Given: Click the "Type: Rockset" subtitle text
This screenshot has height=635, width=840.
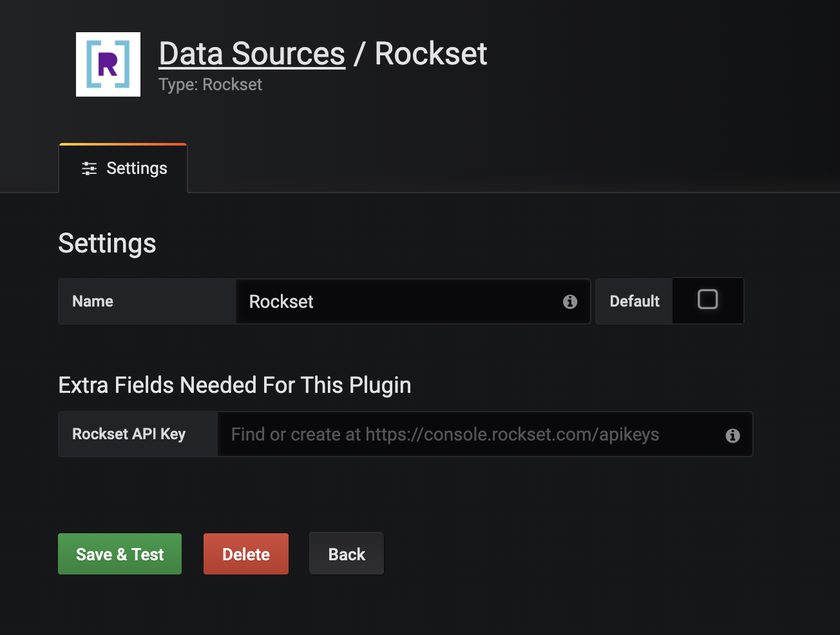Looking at the screenshot, I should pyautogui.click(x=210, y=85).
